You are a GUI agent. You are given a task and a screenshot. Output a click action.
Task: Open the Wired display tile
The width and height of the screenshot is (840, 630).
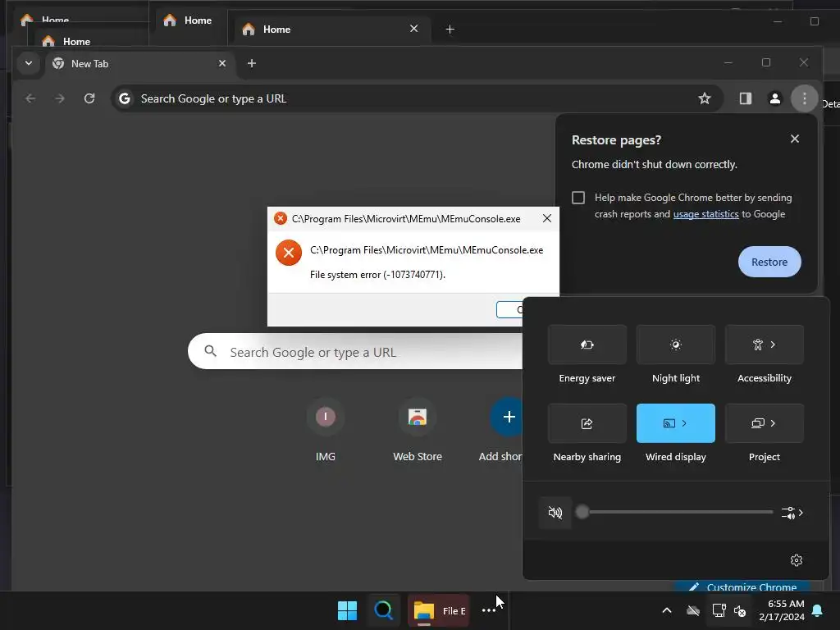coord(676,423)
